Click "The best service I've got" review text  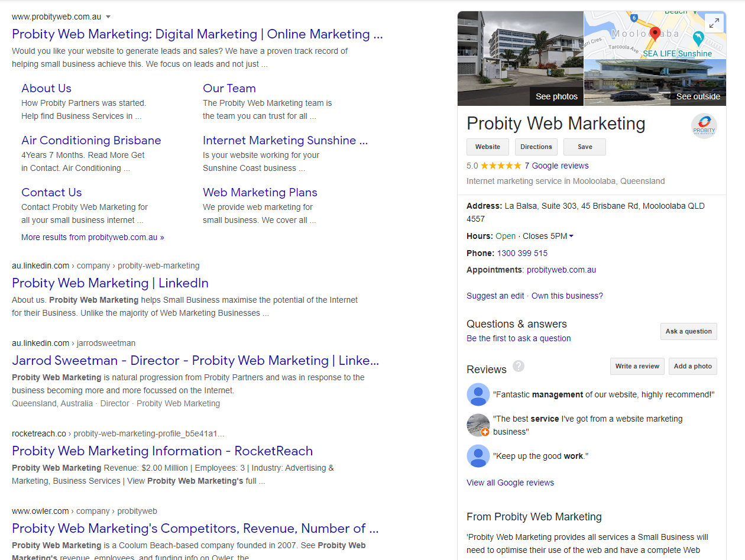pyautogui.click(x=588, y=425)
